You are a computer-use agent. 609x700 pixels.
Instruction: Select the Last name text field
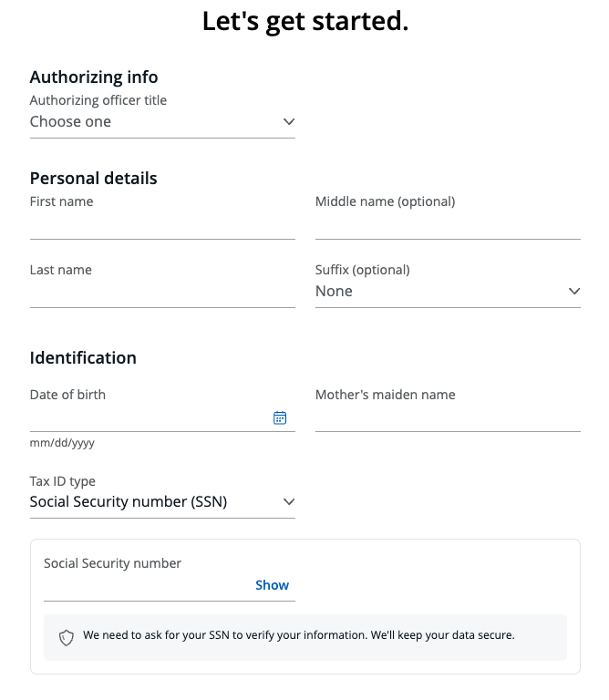point(162,293)
